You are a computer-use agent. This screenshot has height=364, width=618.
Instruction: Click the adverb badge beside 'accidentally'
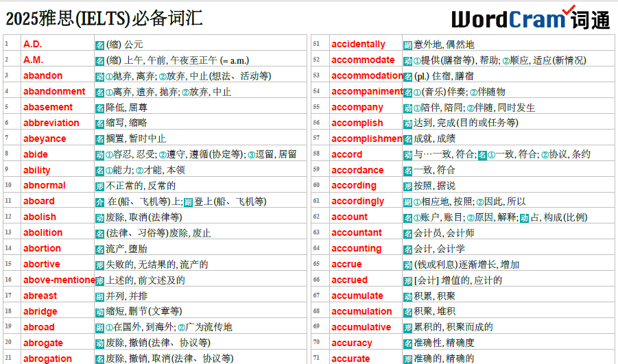click(407, 45)
